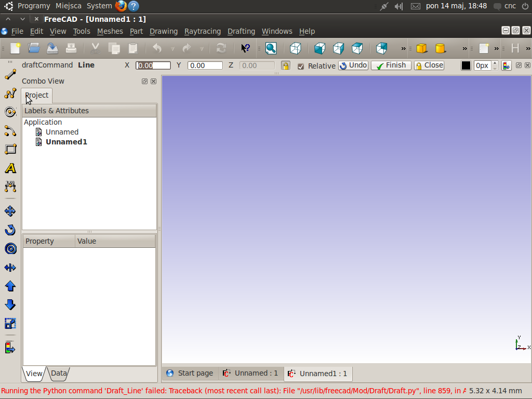
Task: Click the 'pon 14 maj, 18:48' panel clock
Action: pos(456,6)
